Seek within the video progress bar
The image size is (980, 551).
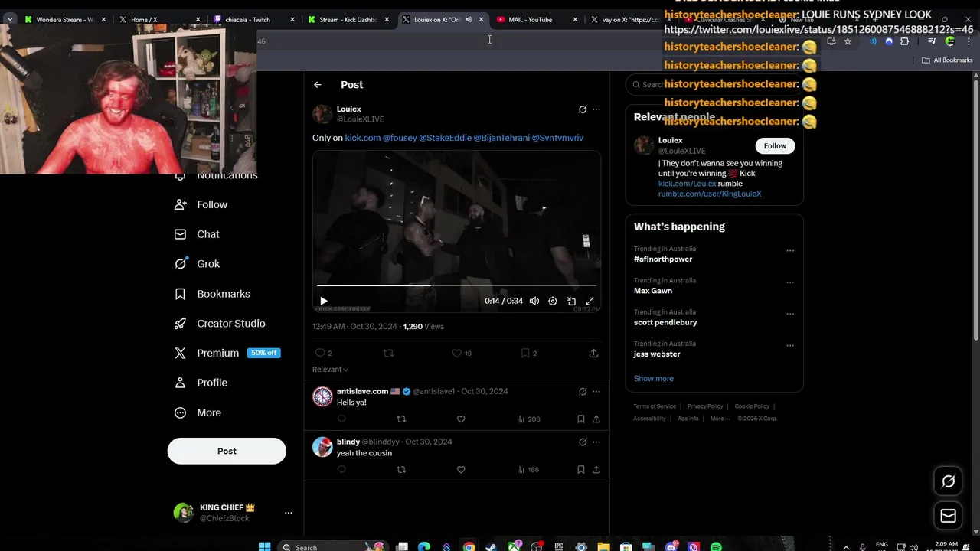point(456,285)
